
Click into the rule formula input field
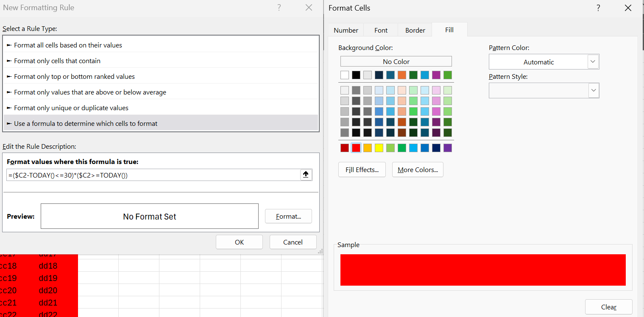153,175
